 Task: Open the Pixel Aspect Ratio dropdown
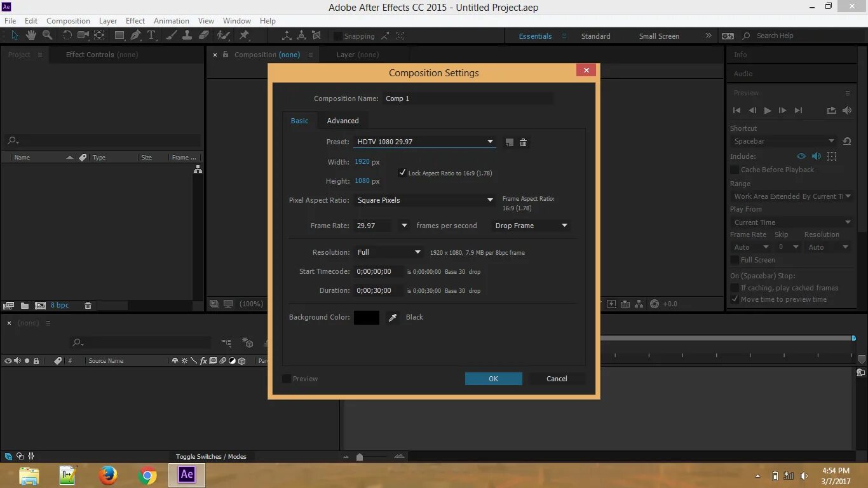(x=424, y=200)
